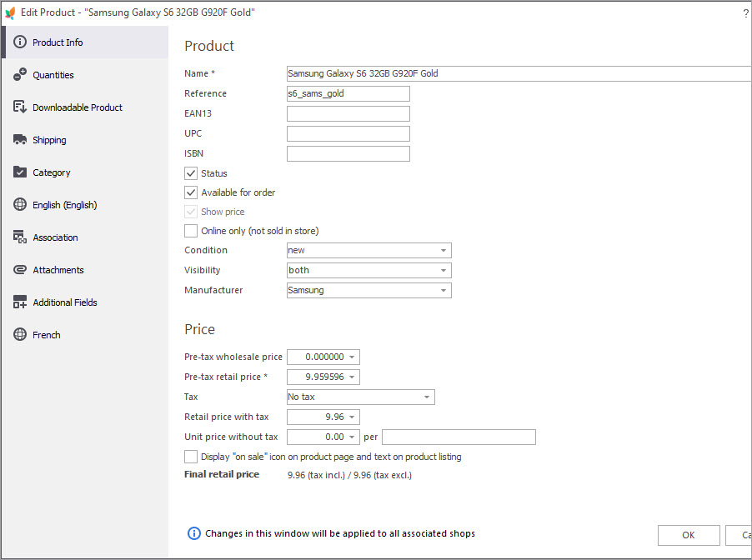
Task: Open the Unit price without tax dropdown arrow
Action: 352,437
